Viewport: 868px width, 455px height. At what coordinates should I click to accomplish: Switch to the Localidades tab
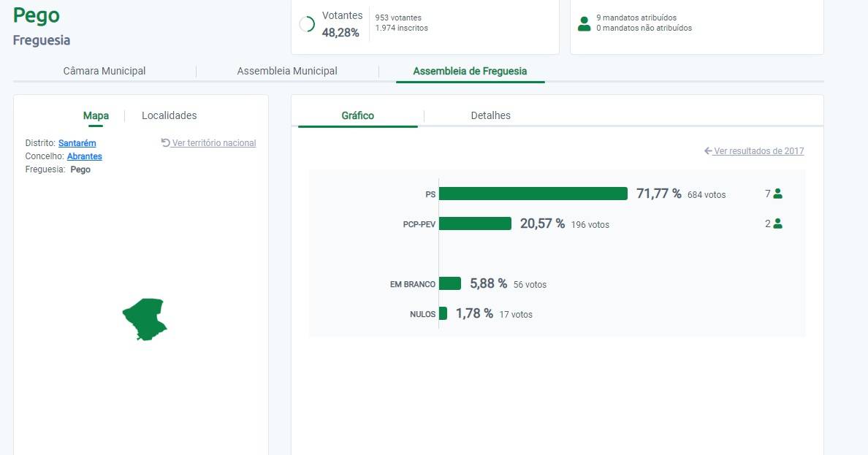pyautogui.click(x=169, y=115)
